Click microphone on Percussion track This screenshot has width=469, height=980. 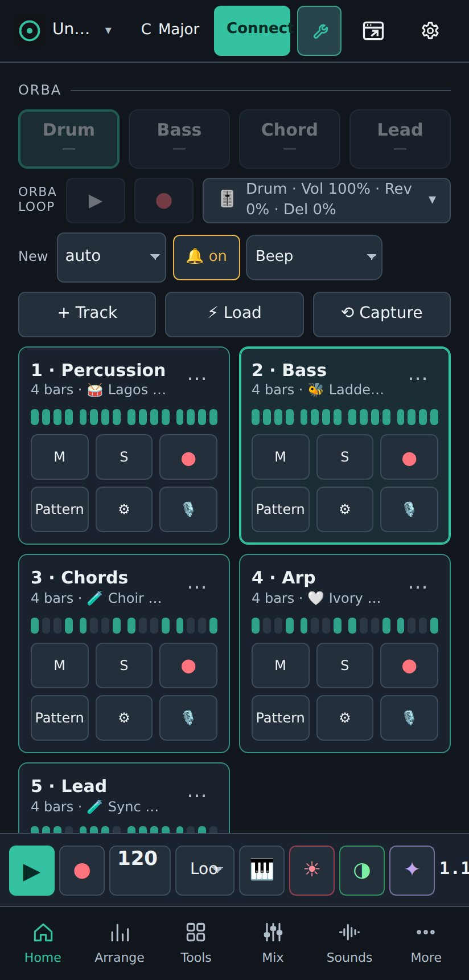(x=188, y=509)
